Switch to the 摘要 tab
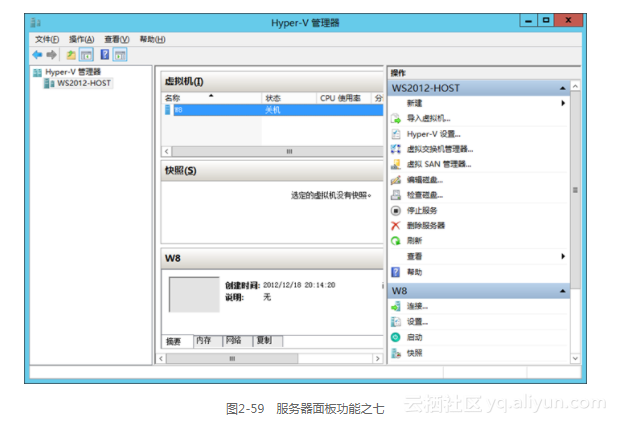Screen dimensions: 617x424 point(177,341)
